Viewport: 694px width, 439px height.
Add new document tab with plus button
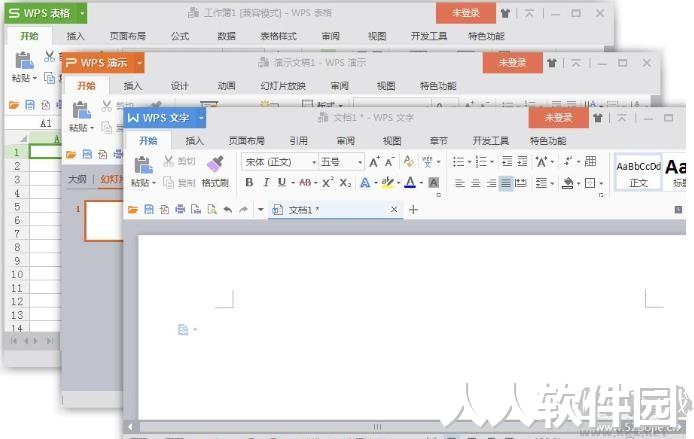[413, 210]
